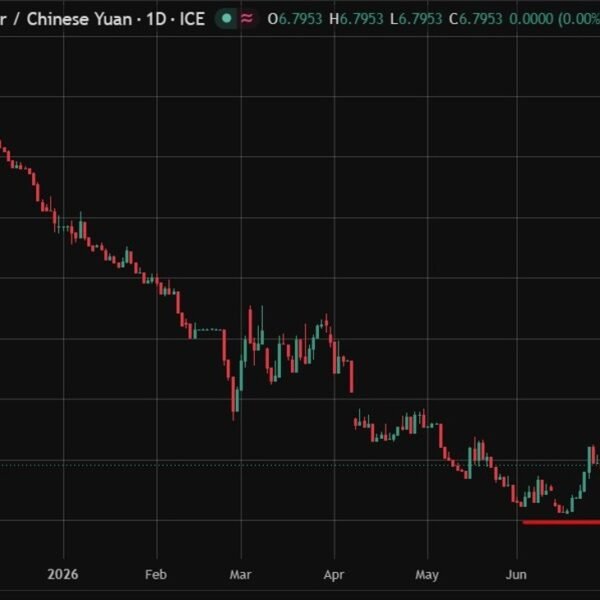Click the 2026 label on time axis
The width and height of the screenshot is (600, 600).
tap(63, 575)
